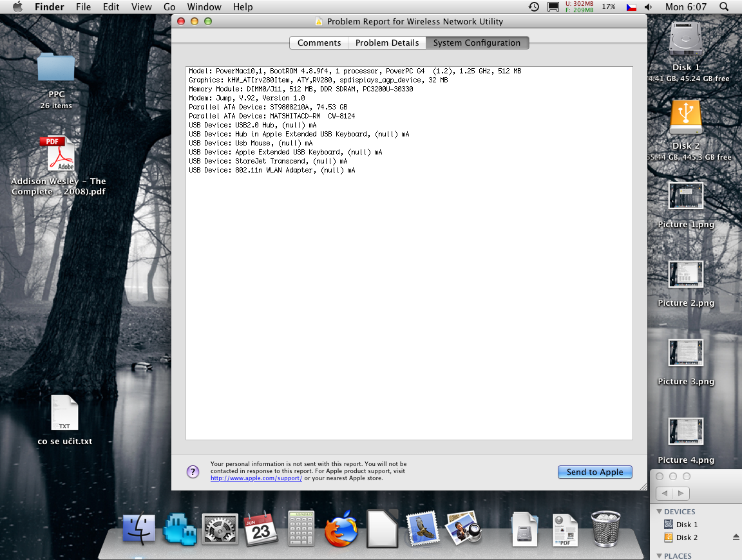Screen dimensions: 742x560
Task: Click the Modem: Jump, V.92 line
Action: tap(247, 98)
